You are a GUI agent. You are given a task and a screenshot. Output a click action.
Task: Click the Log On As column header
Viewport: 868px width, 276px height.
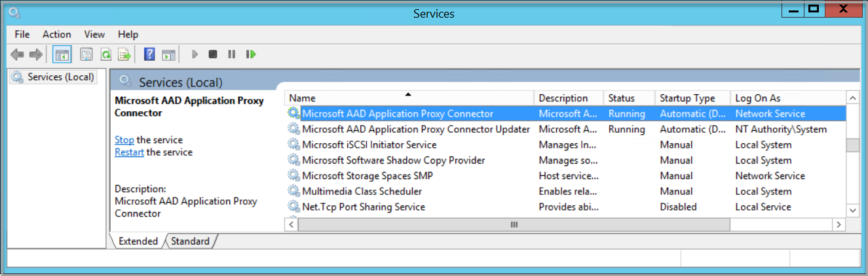coord(758,98)
